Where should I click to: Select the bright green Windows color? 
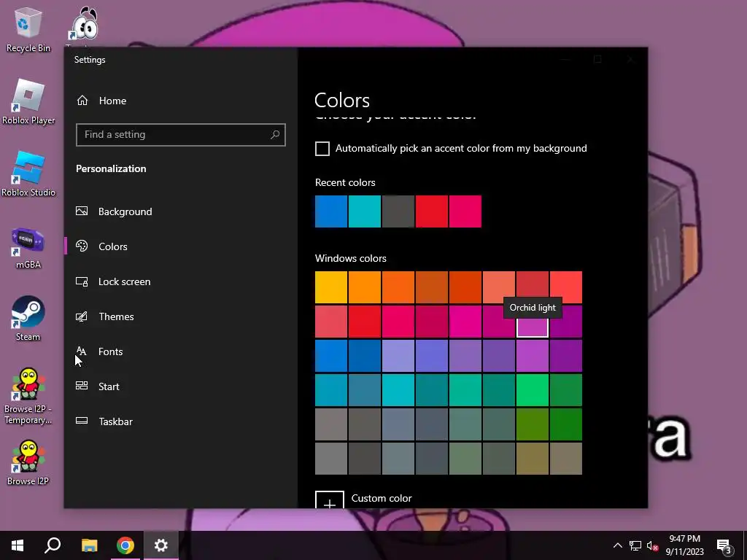coord(533,390)
